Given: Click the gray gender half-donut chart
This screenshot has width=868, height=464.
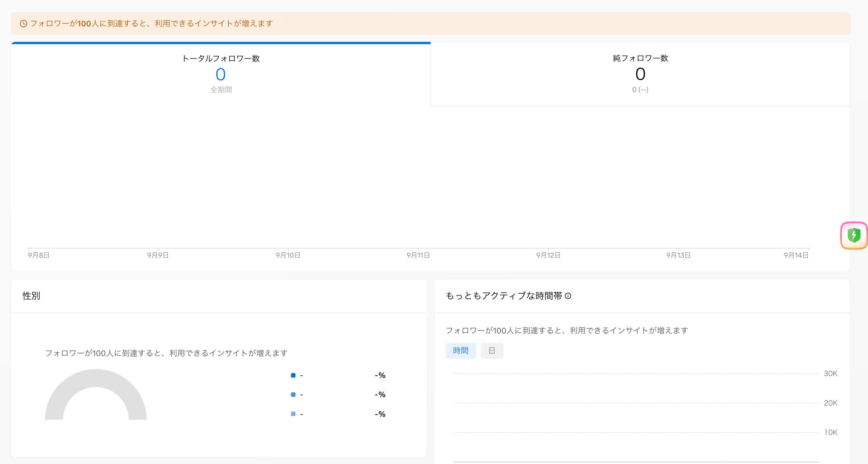Looking at the screenshot, I should coord(96,394).
